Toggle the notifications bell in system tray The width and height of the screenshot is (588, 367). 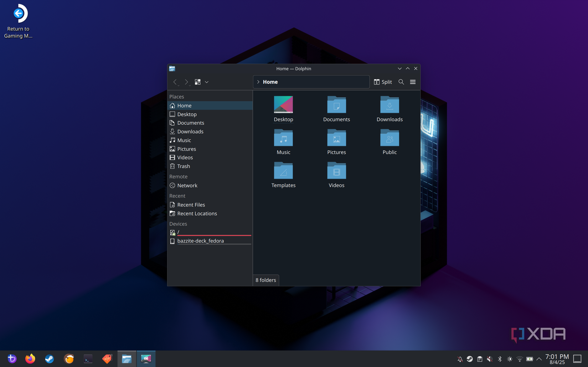pyautogui.click(x=460, y=359)
